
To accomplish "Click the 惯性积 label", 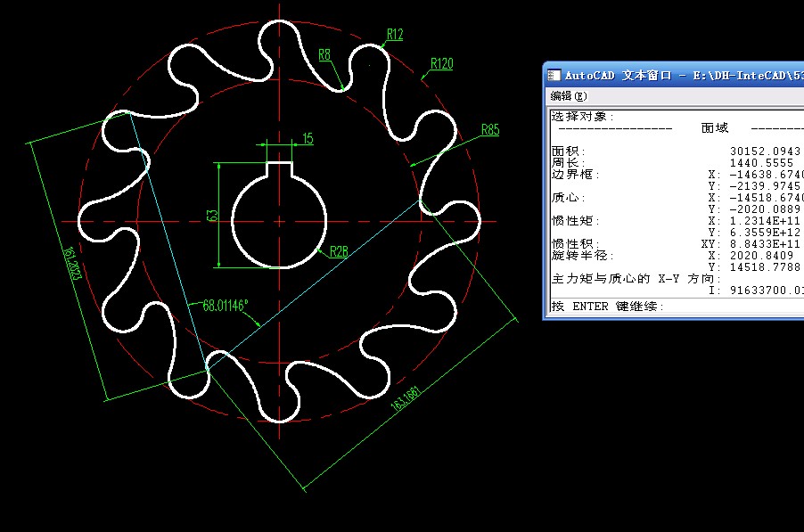I will pyautogui.click(x=575, y=243).
